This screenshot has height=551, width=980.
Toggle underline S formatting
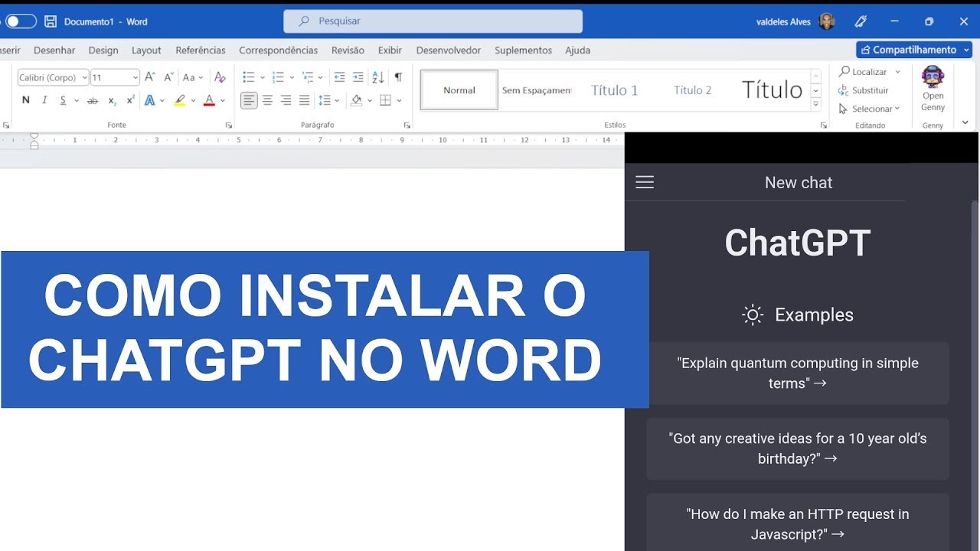64,100
